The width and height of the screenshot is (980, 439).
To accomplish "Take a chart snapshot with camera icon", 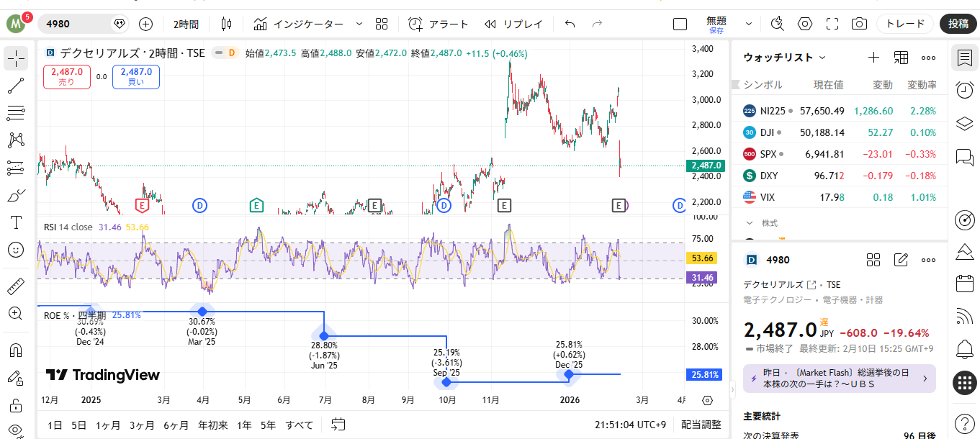I will [859, 24].
